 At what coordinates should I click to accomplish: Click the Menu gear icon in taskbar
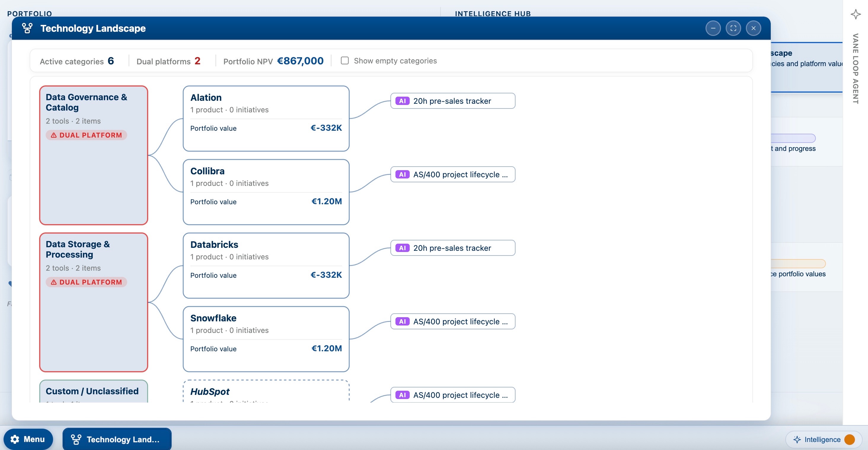click(x=15, y=439)
